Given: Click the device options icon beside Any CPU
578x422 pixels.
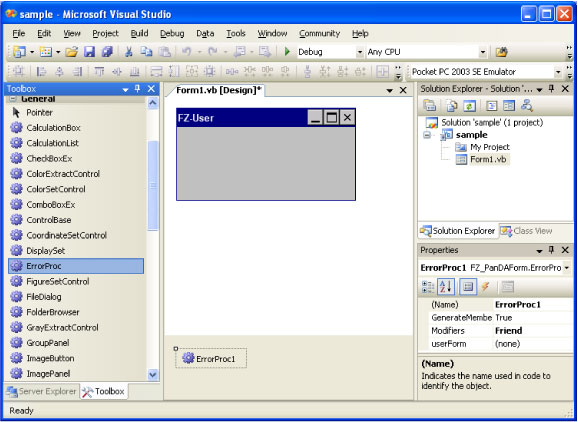Looking at the screenshot, I should [x=501, y=52].
